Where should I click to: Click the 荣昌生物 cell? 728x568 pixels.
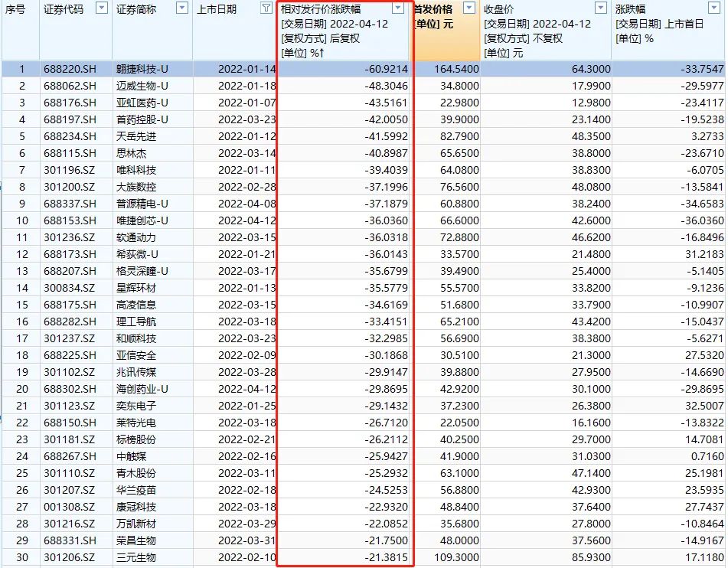click(136, 540)
